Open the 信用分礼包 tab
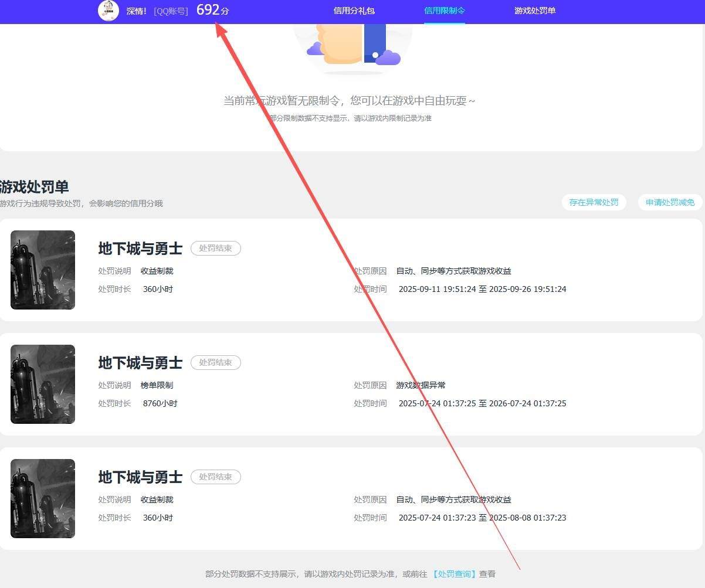Screen dimensions: 705x588 tap(354, 11)
